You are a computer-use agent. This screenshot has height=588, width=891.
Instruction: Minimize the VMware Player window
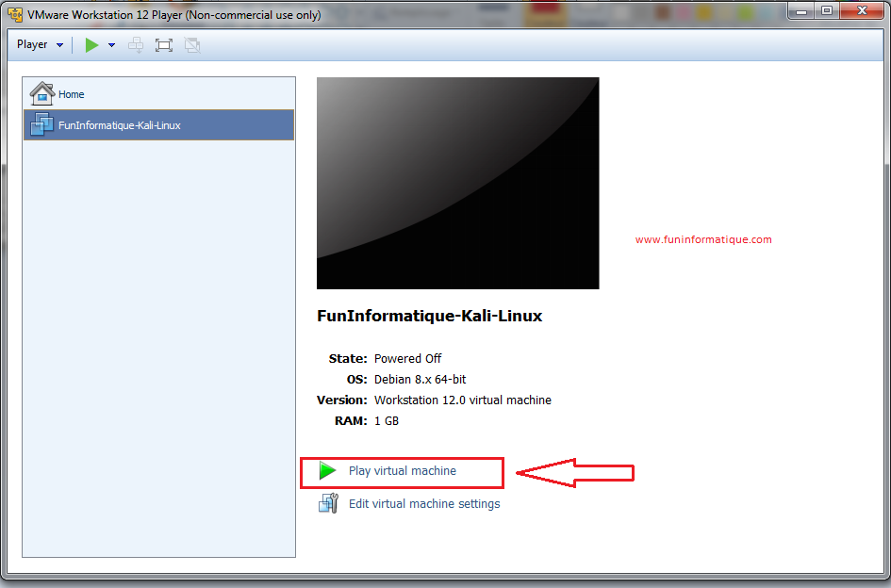(802, 11)
